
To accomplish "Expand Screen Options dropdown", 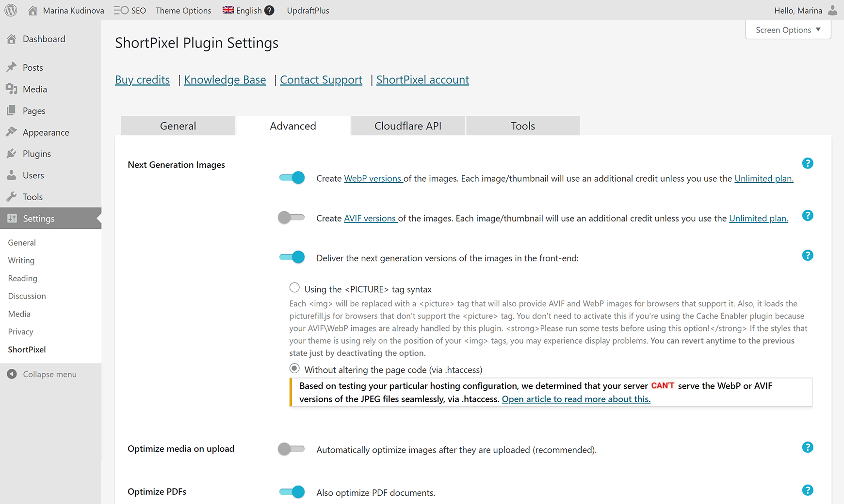I will 788,30.
